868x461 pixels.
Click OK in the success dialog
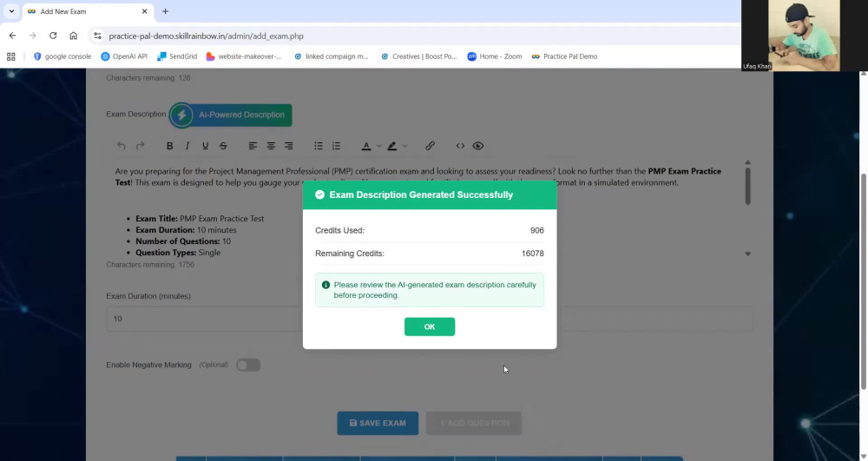tap(430, 326)
